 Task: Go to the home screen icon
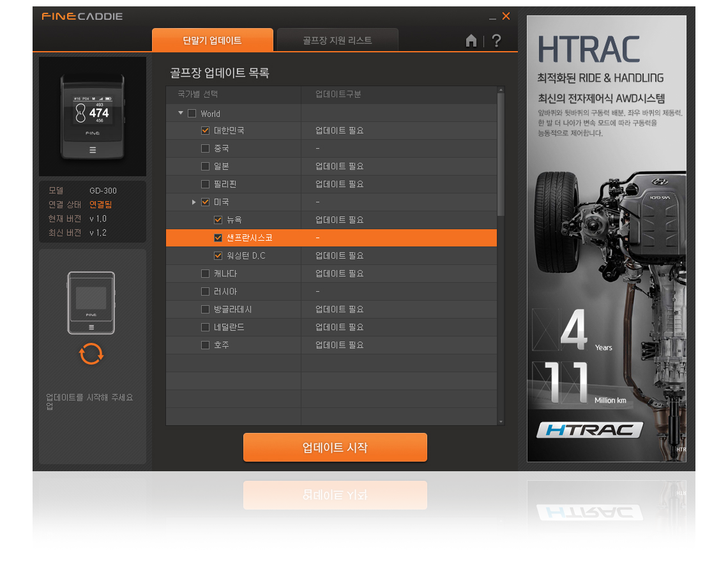[x=471, y=41]
